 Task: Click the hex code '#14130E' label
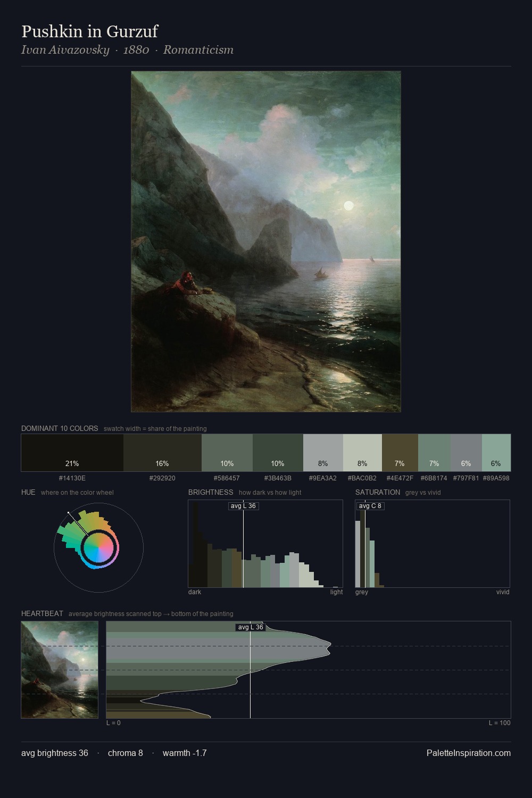click(72, 478)
